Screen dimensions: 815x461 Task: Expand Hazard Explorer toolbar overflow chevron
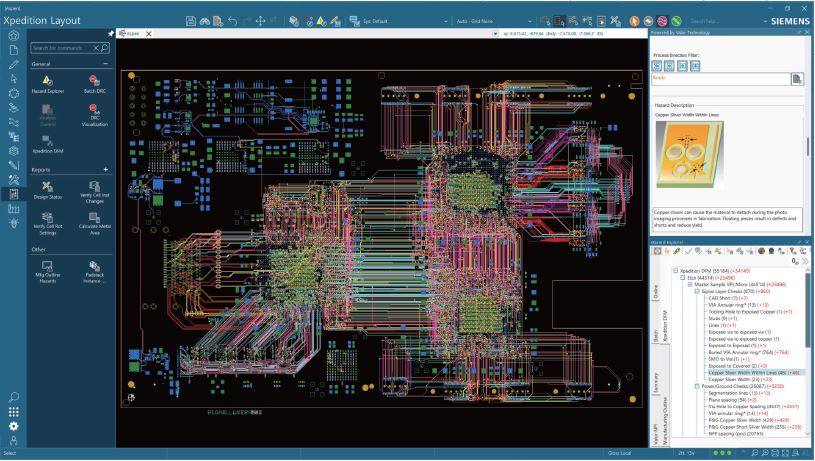[x=806, y=261]
